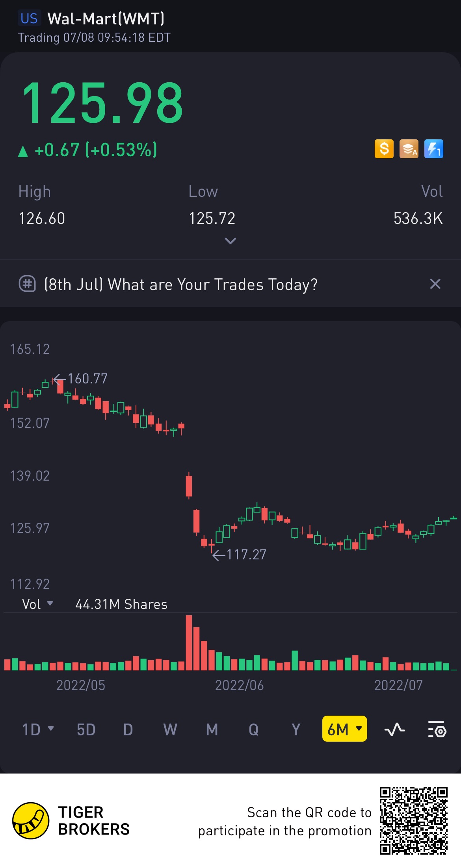Screen dimensions: 461x868
Task: Switch chart to weekly W view
Action: click(x=170, y=729)
